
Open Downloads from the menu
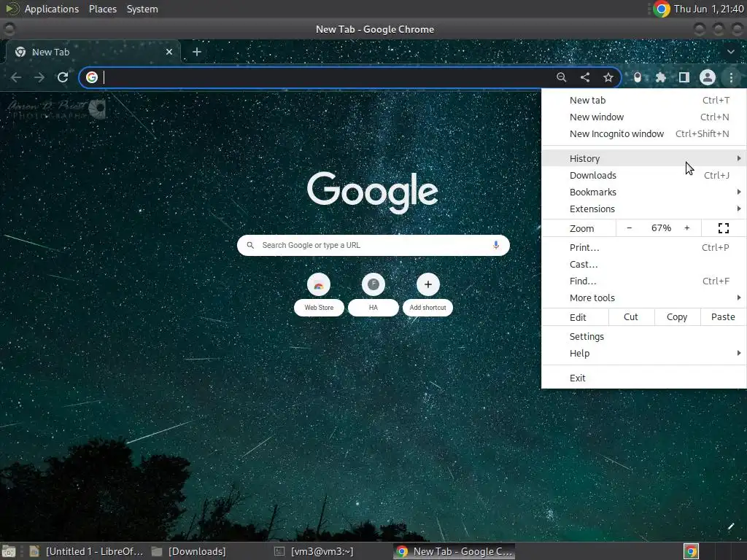[644, 175]
